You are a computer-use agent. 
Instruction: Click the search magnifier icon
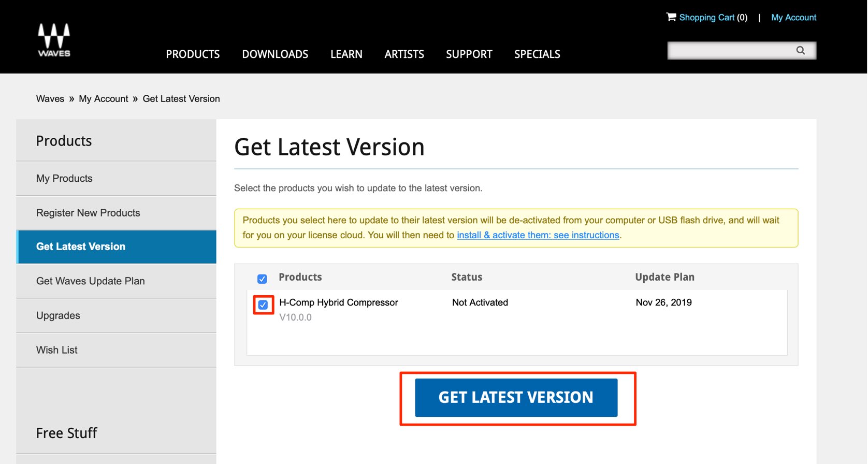[801, 50]
